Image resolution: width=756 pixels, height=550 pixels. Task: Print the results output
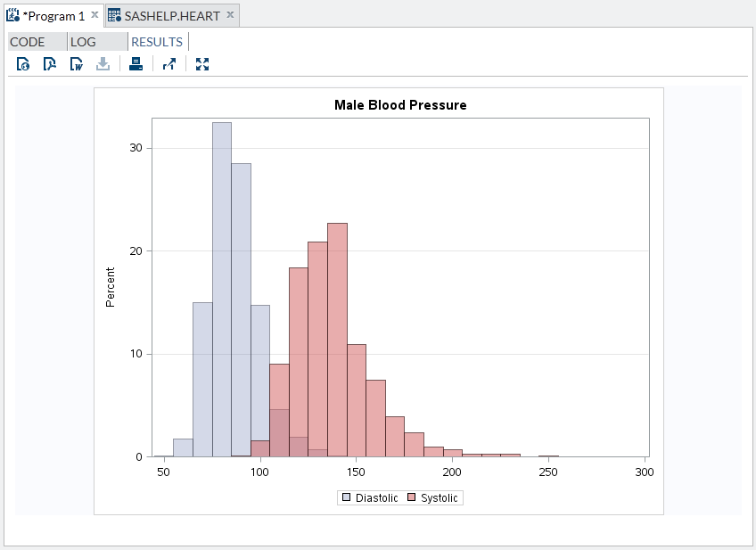(x=136, y=64)
